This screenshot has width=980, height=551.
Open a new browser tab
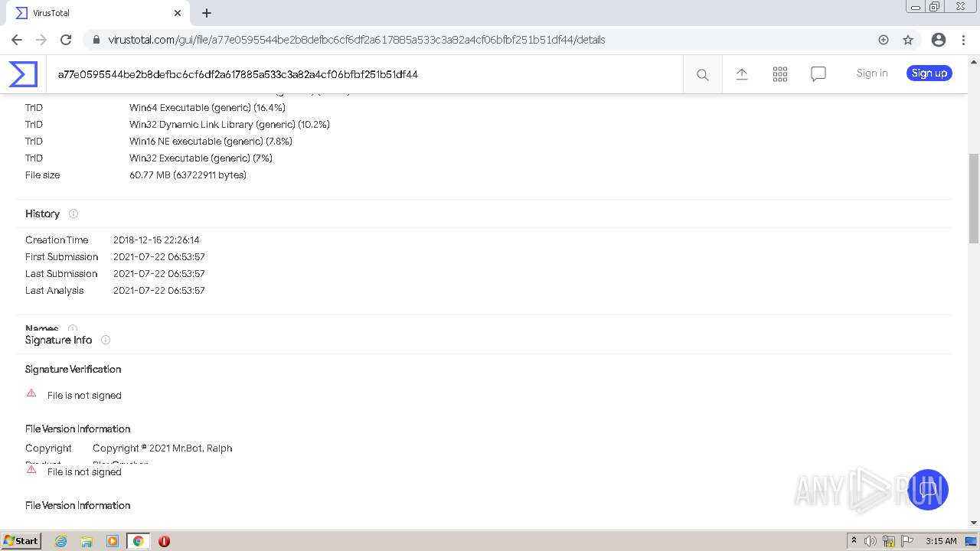pyautogui.click(x=207, y=13)
